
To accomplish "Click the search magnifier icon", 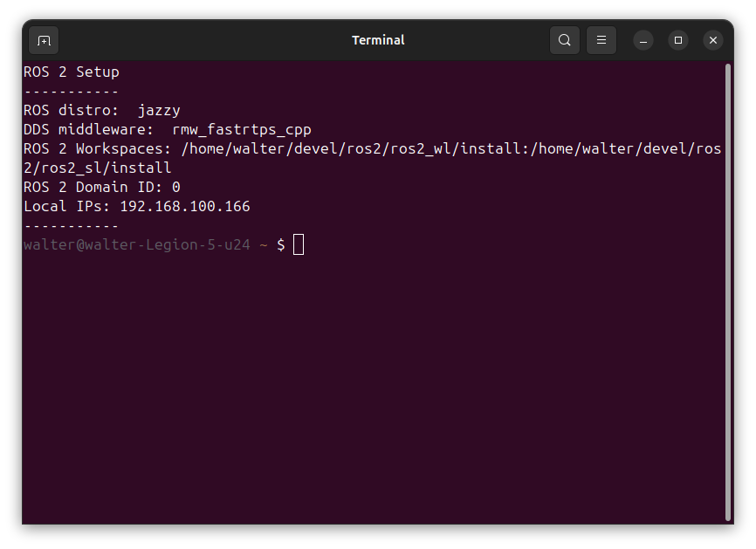I will (x=564, y=40).
